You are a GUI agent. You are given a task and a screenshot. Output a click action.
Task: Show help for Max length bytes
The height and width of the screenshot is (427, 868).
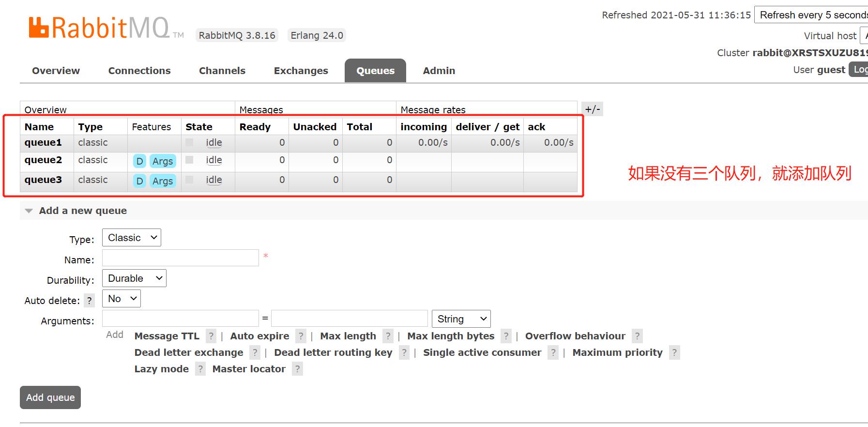pos(506,336)
